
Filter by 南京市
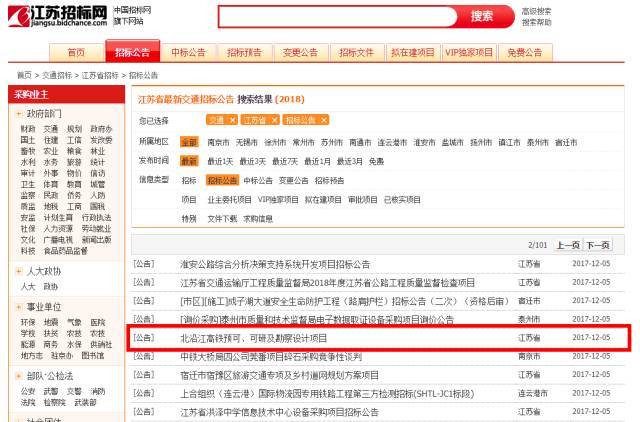pos(218,142)
